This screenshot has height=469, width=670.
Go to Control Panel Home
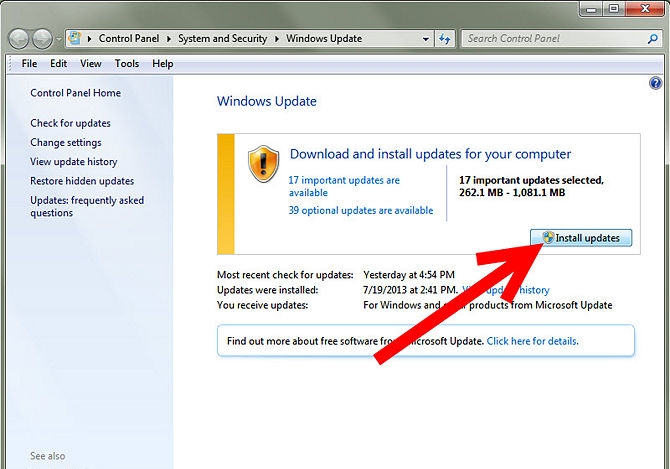tap(75, 93)
